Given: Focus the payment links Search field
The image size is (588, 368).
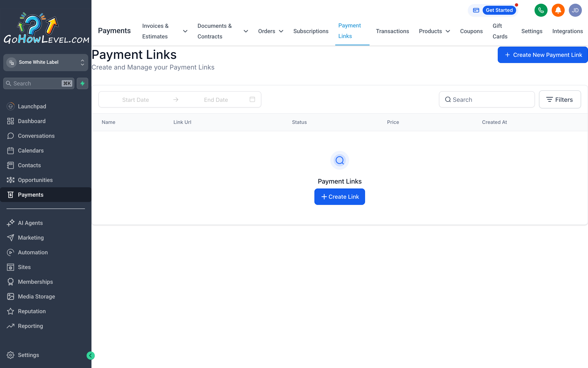Looking at the screenshot, I should [487, 99].
